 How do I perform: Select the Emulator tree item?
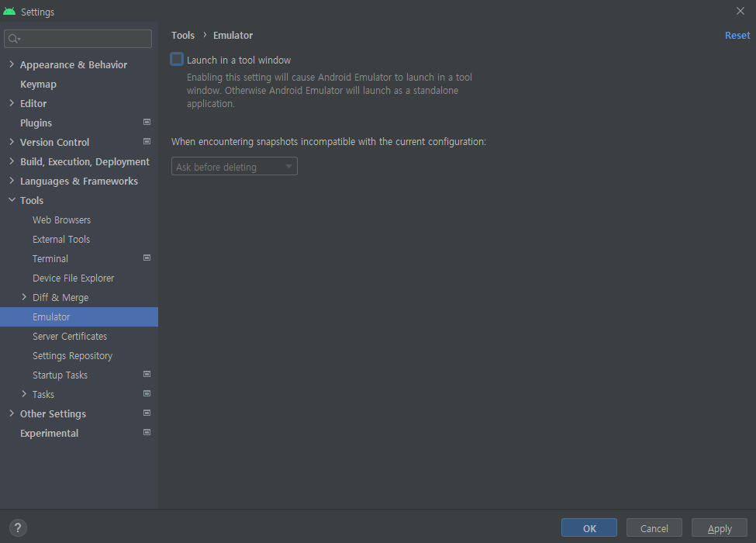(x=79, y=316)
